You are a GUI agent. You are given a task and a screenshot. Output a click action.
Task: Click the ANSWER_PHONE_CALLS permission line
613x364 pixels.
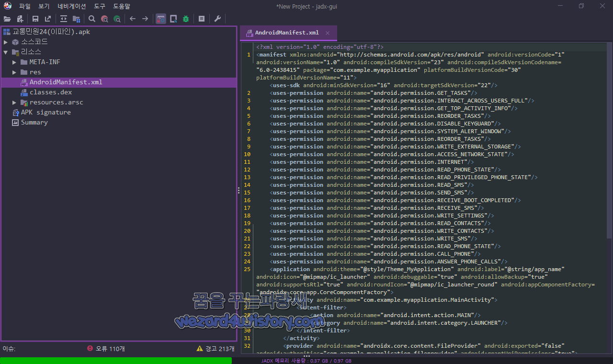coord(389,262)
